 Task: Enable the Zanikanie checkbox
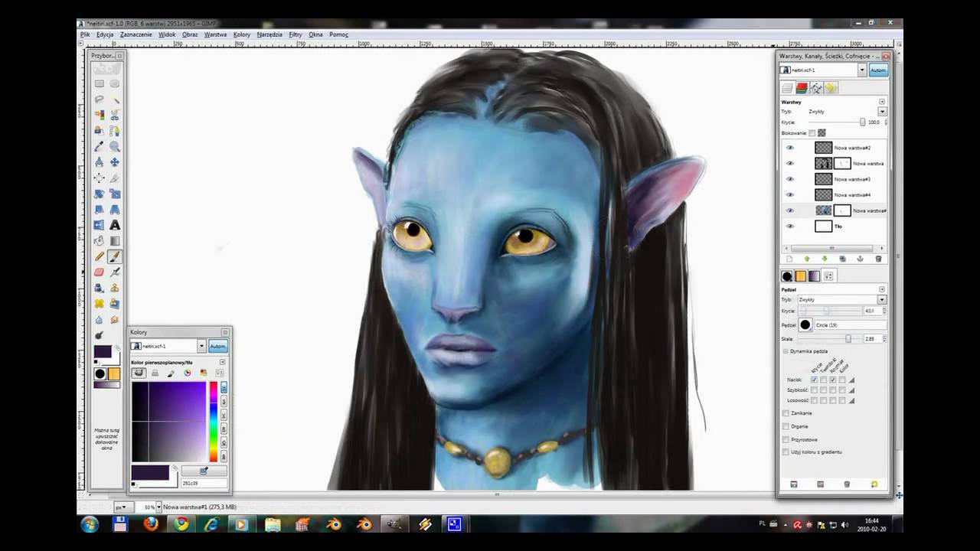click(786, 413)
